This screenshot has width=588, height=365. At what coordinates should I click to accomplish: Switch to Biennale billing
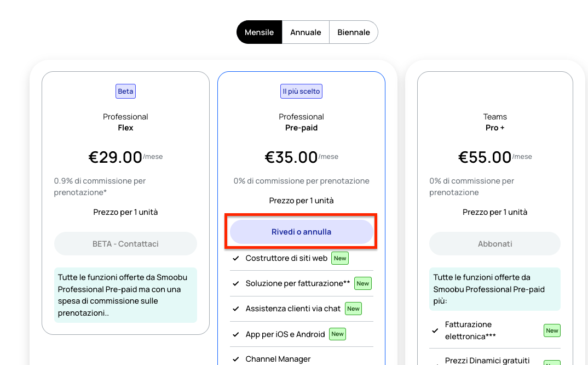(354, 32)
